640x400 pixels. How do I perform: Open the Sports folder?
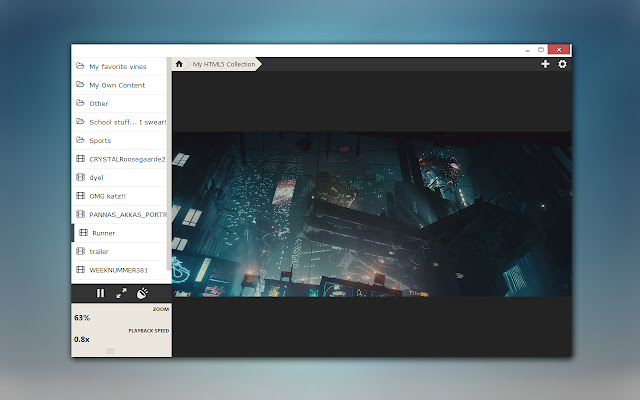coord(119,140)
